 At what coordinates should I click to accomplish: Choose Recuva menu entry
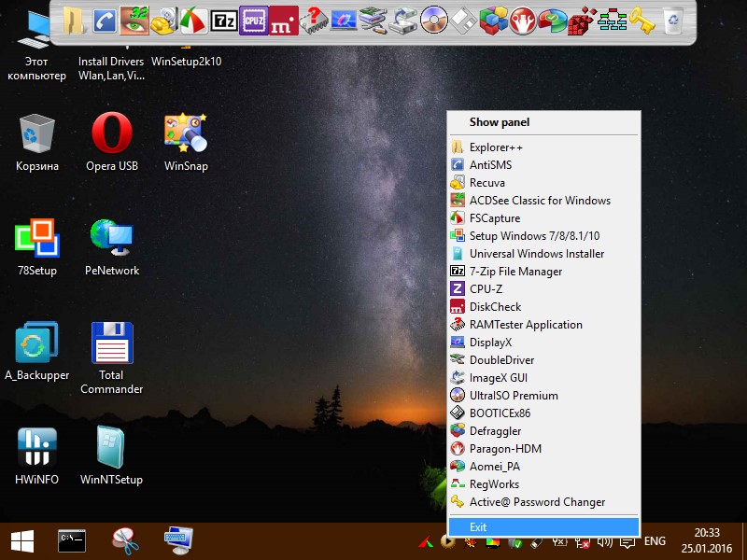coord(543,182)
